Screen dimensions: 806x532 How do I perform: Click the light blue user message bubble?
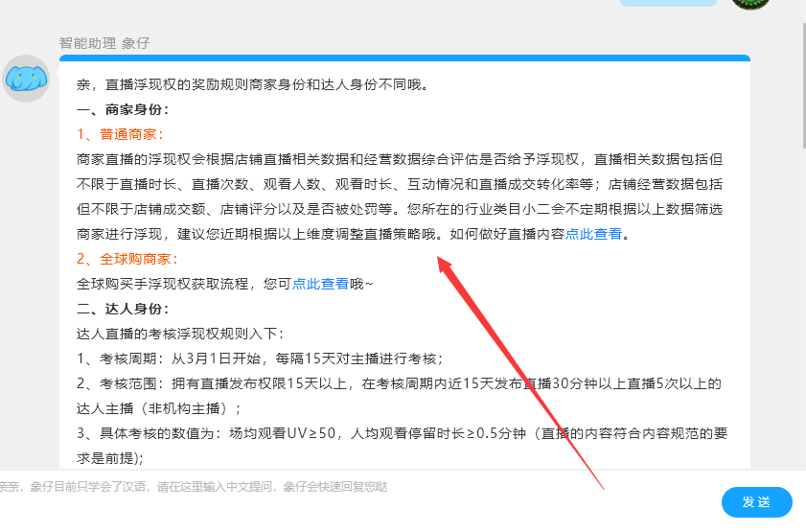668,3
